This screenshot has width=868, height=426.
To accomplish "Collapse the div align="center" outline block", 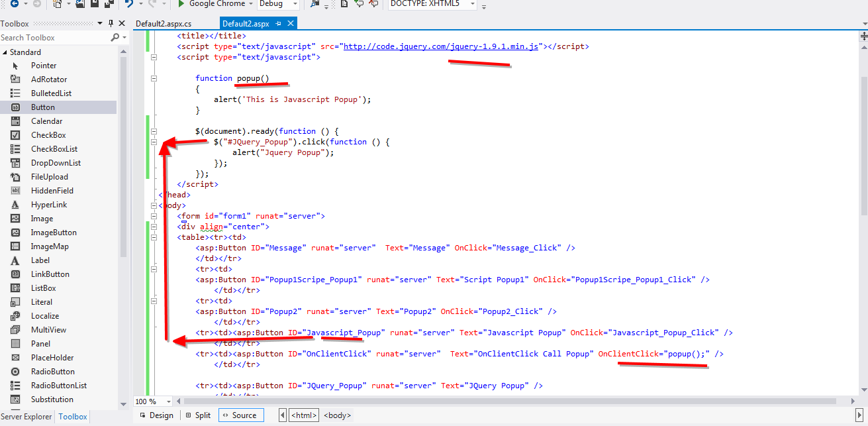I will click(x=154, y=227).
